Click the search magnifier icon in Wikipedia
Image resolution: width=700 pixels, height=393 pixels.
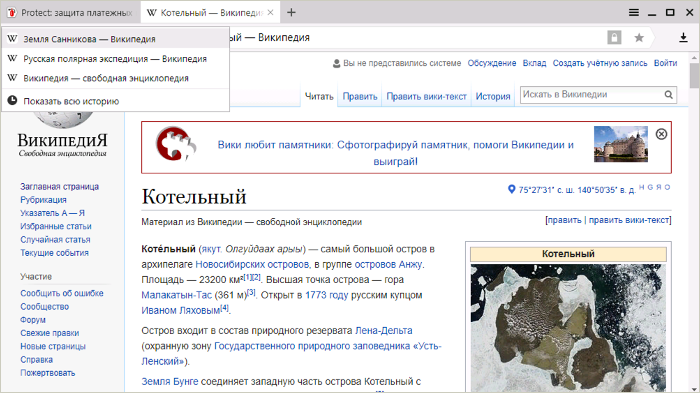(x=668, y=95)
